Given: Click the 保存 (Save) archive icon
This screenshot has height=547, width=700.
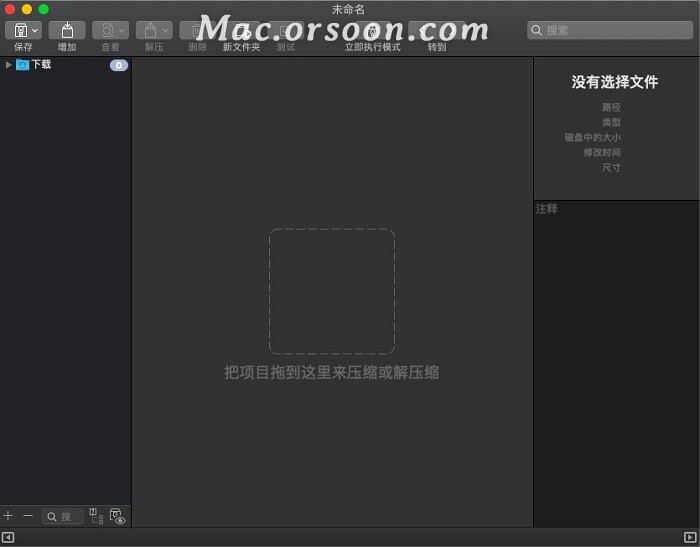Looking at the screenshot, I should pyautogui.click(x=21, y=30).
